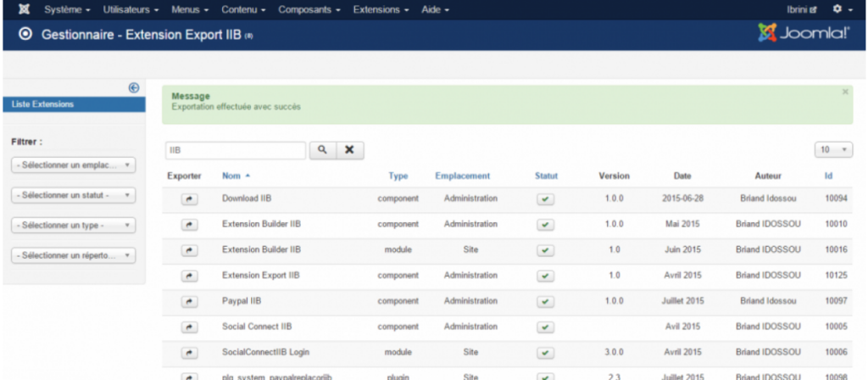Viewport: 868px width, 380px height.
Task: Click the id cell 10125
Action: [x=836, y=276]
